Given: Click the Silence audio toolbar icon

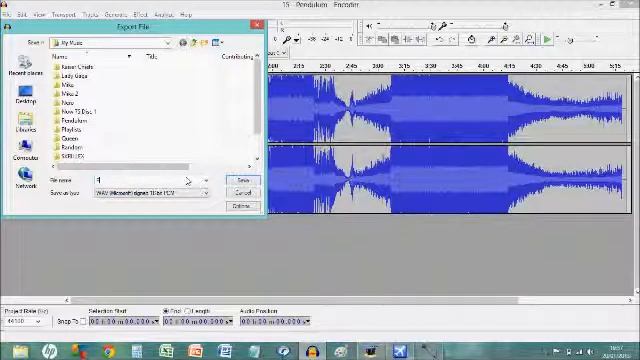Looking at the screenshot, I should pyautogui.click(x=420, y=39).
